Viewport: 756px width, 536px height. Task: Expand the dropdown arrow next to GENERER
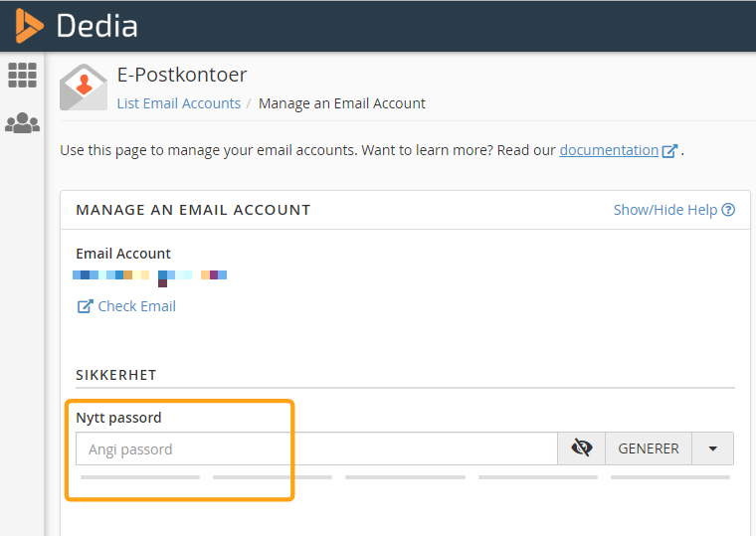(x=712, y=448)
